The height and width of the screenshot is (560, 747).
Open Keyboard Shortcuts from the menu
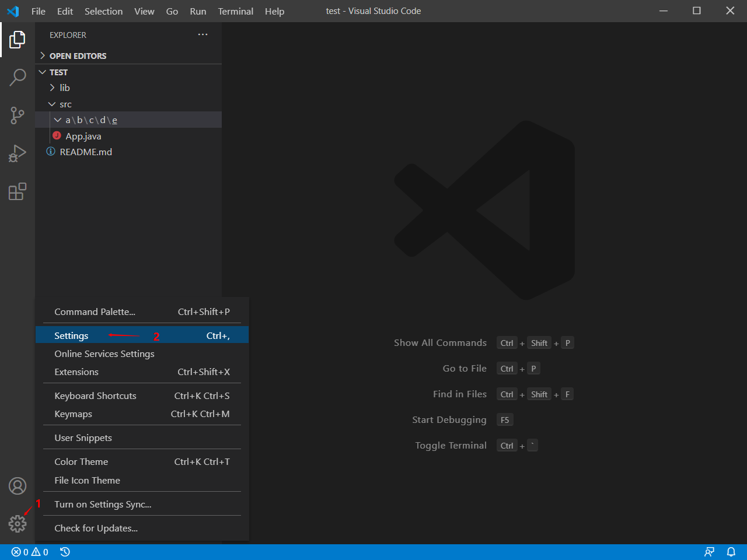point(142,395)
